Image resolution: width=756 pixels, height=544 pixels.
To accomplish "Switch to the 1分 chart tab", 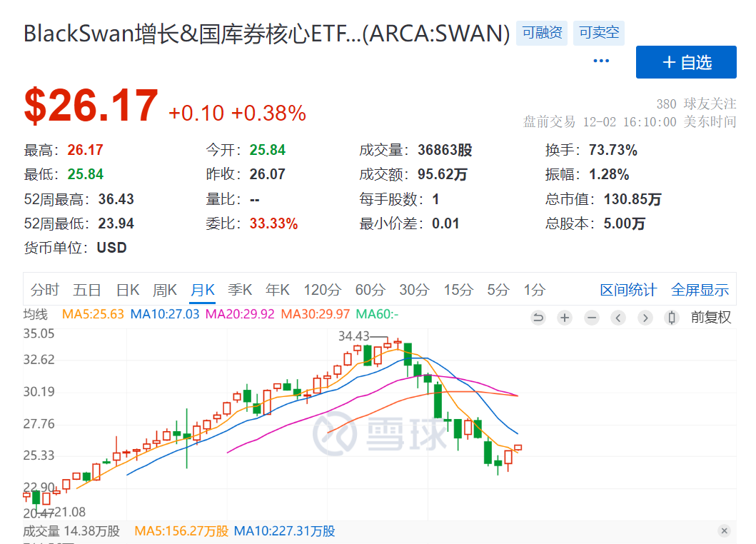I will pyautogui.click(x=535, y=290).
